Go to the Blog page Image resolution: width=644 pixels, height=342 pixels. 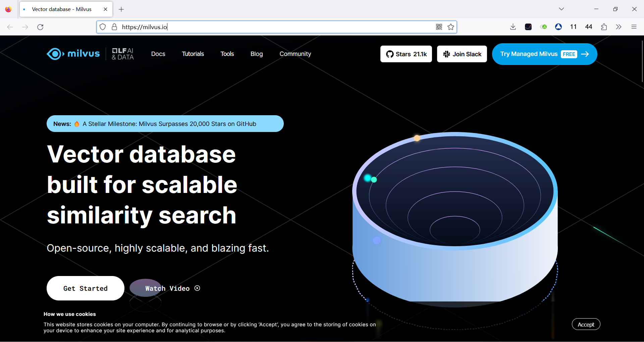click(x=257, y=54)
